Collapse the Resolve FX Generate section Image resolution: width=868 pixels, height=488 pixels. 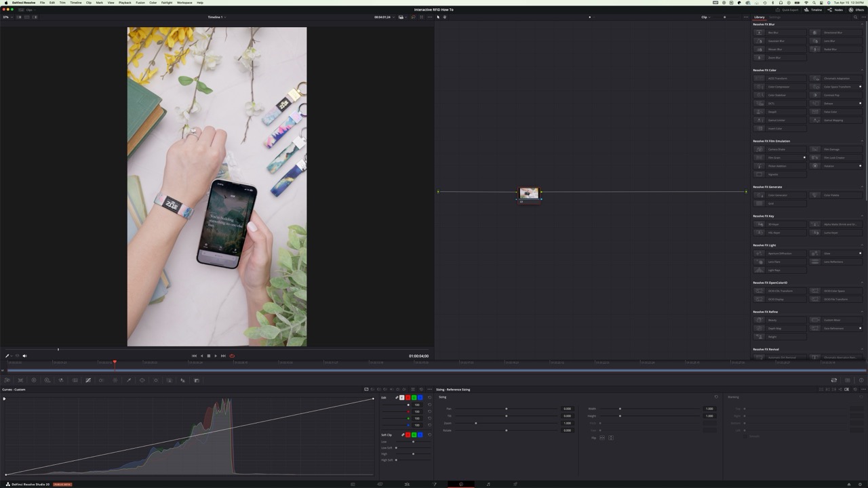pyautogui.click(x=863, y=186)
